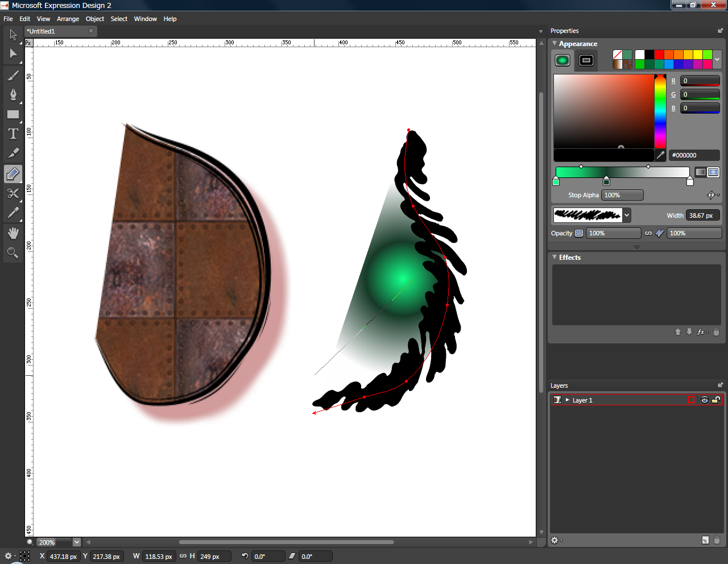The height and width of the screenshot is (564, 728).
Task: Delete effect using Effects trash icon
Action: click(x=716, y=332)
